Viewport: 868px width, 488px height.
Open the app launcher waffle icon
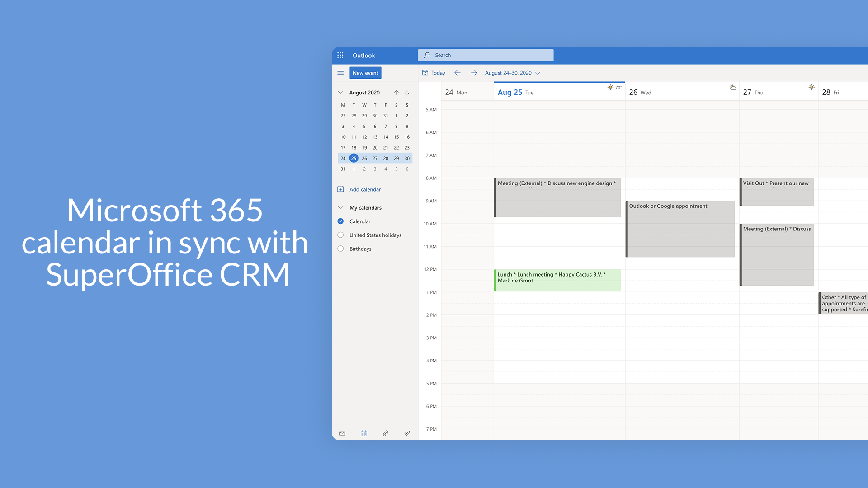pos(340,55)
